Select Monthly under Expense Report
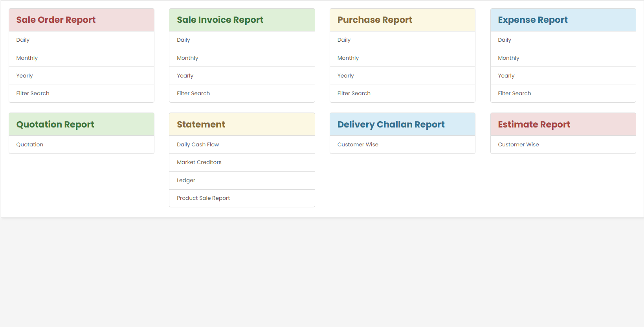This screenshot has width=644, height=327. (x=508, y=58)
